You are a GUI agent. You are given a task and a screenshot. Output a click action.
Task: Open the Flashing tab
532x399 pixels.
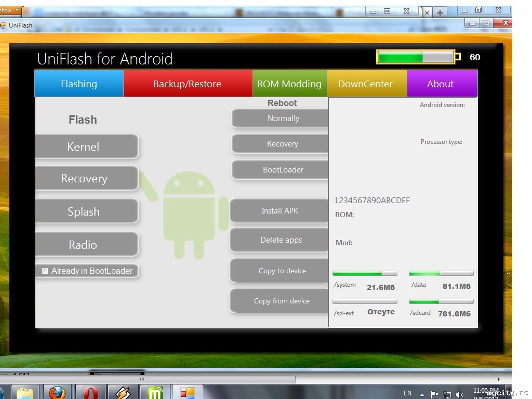79,84
